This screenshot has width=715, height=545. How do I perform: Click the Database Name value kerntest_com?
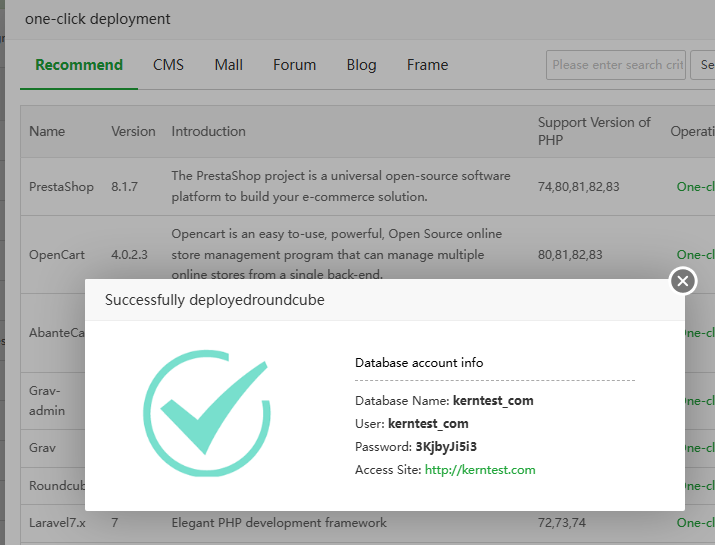492,401
